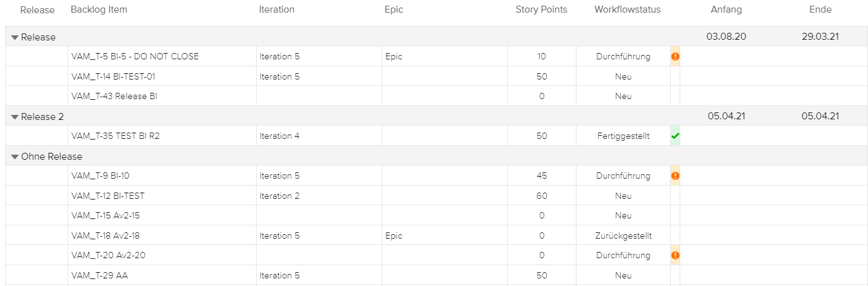Click Epic cell in VAM_T-18 row

pos(393,236)
